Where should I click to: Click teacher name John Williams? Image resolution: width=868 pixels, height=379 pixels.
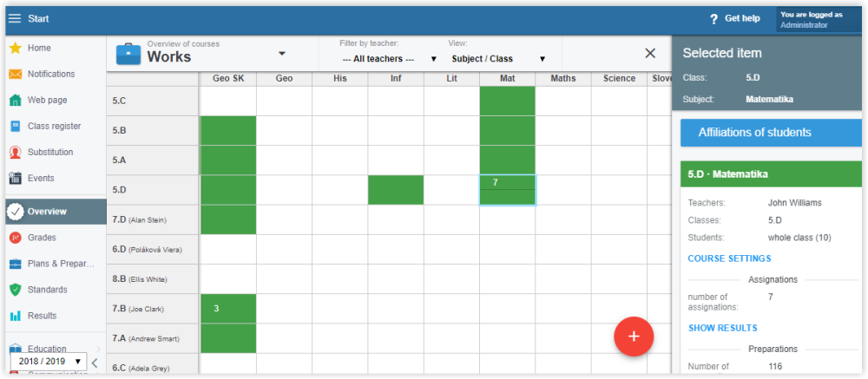pyautogui.click(x=794, y=203)
